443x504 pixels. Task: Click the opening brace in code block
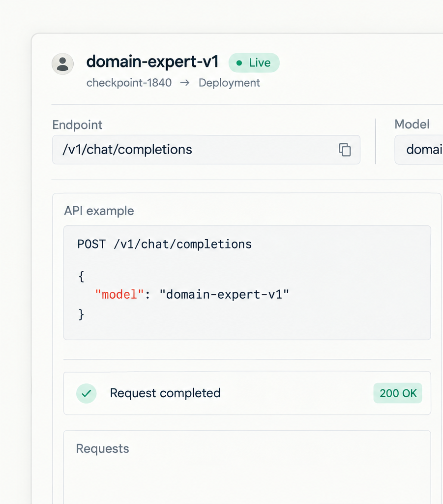coord(81,277)
